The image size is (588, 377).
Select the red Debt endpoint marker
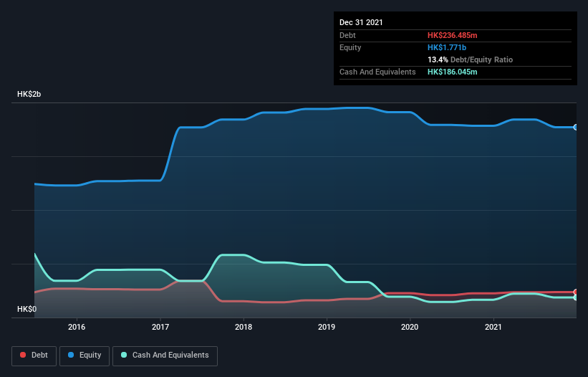tap(576, 292)
